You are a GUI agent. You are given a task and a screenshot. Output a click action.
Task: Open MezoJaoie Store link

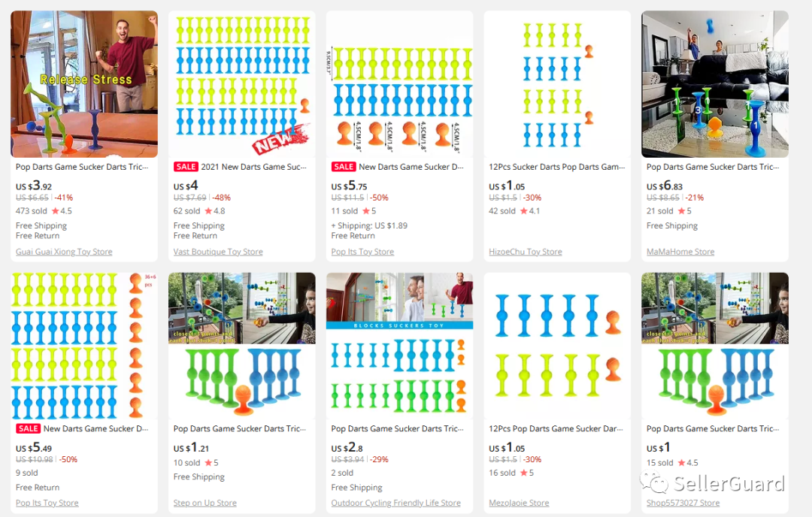(519, 503)
